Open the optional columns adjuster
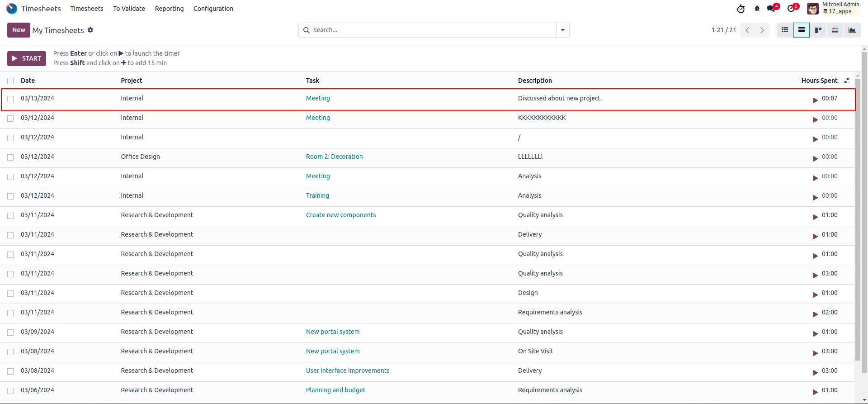868x404 pixels. (846, 81)
